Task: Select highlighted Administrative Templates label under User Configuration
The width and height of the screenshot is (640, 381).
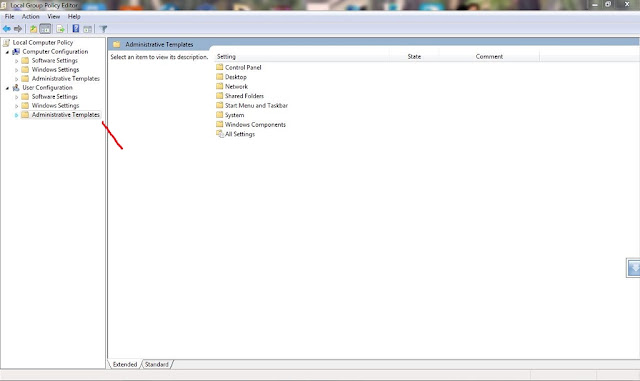Action: (x=66, y=115)
